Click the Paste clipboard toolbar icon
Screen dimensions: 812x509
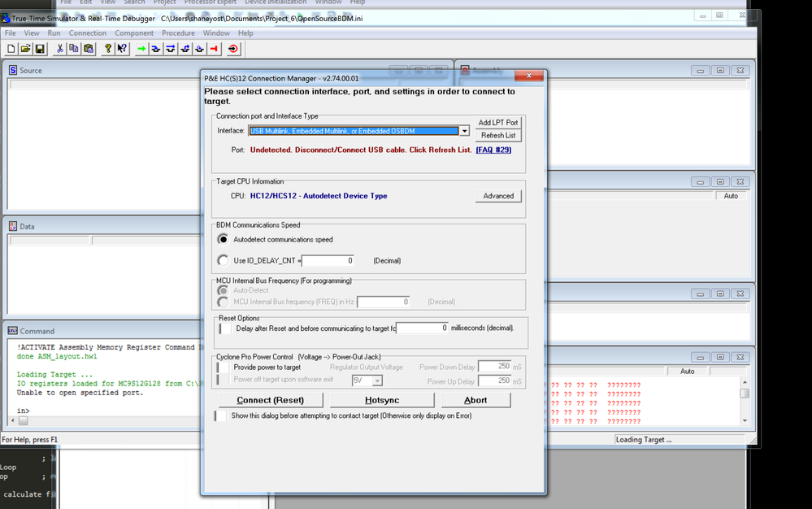[x=89, y=49]
